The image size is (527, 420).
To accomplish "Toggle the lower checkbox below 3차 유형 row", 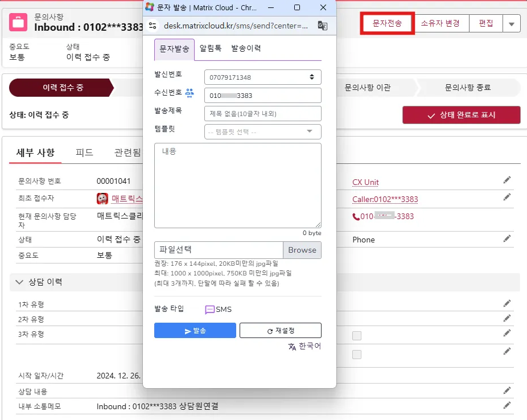I will [357, 355].
